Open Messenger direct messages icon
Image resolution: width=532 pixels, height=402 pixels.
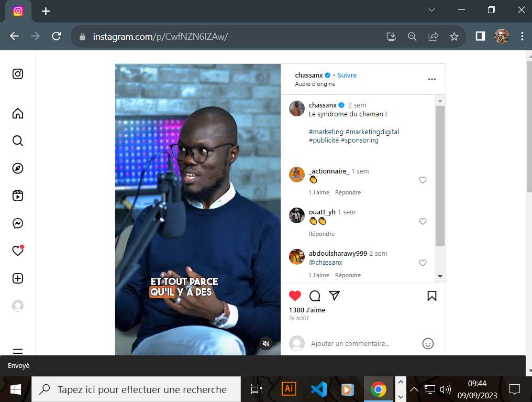tap(18, 224)
